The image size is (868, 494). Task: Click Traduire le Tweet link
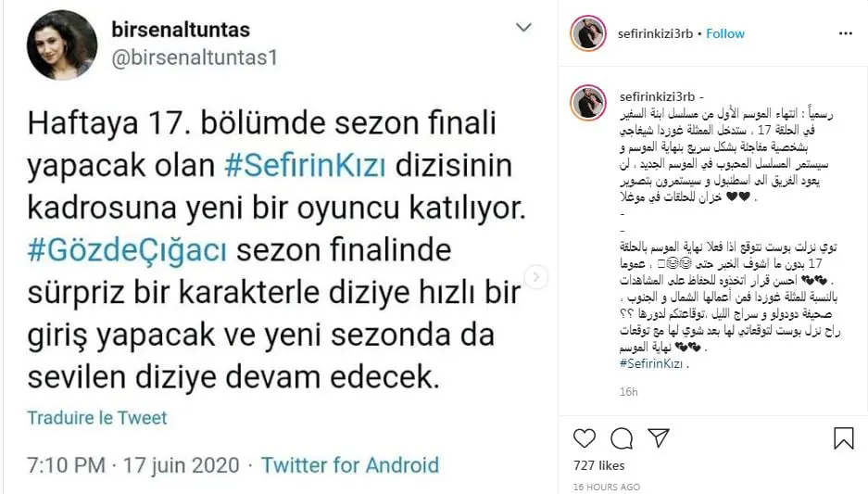coord(97,418)
